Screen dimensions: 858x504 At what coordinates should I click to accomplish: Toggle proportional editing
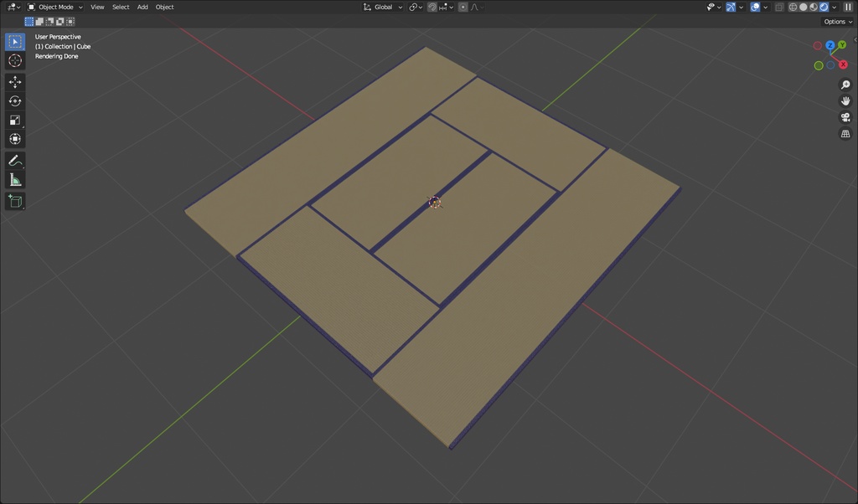[x=463, y=7]
